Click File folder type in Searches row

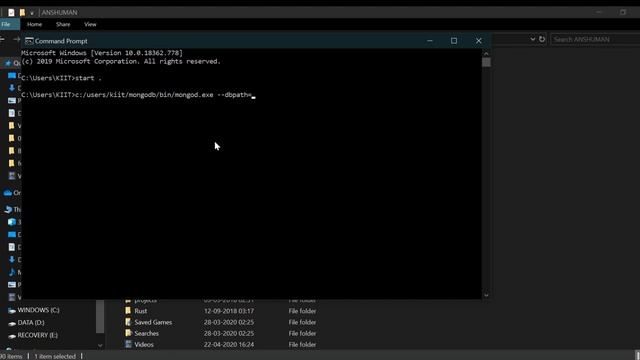click(x=302, y=333)
